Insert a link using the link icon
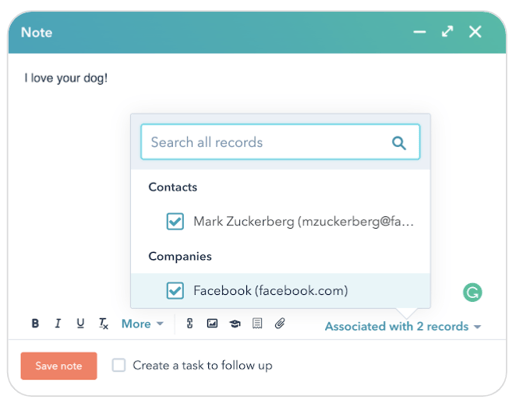Image resolution: width=516 pixels, height=403 pixels. 190,323
